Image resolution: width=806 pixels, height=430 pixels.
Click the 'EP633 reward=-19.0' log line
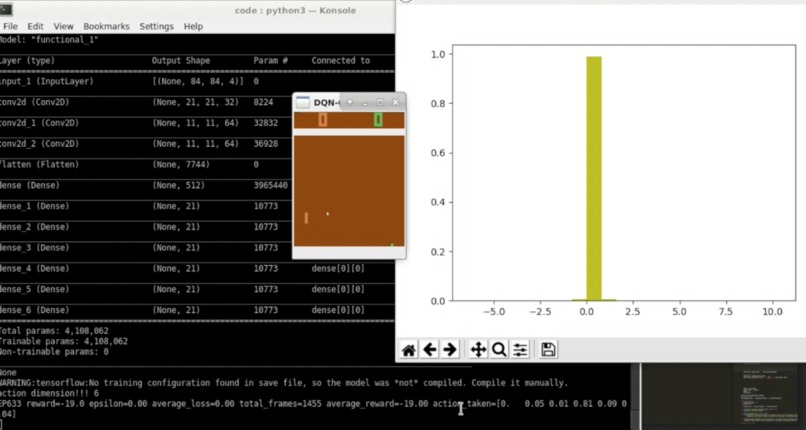click(x=313, y=404)
